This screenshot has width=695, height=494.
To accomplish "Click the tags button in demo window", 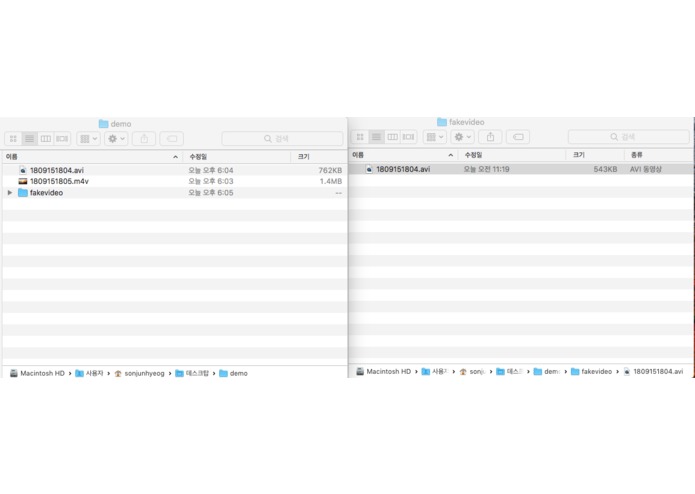I will (x=172, y=139).
